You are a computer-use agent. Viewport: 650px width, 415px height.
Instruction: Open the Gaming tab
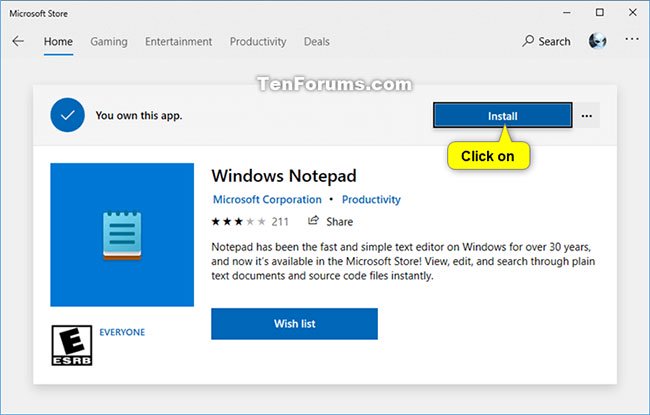click(109, 41)
